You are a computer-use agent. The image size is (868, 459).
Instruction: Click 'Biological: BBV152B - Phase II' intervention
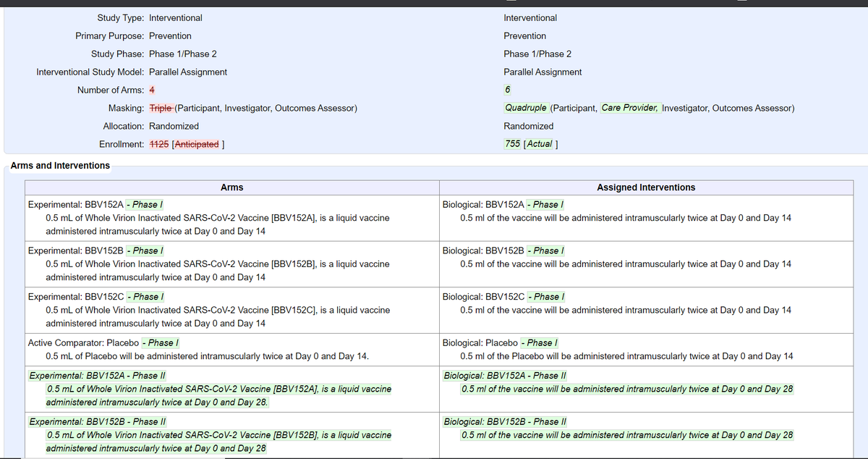point(505,421)
